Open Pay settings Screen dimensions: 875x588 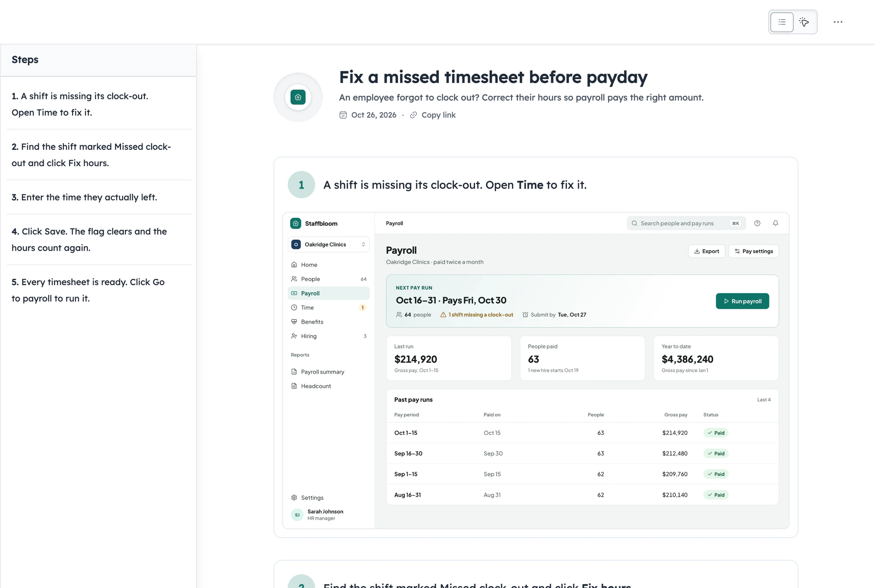[754, 251]
